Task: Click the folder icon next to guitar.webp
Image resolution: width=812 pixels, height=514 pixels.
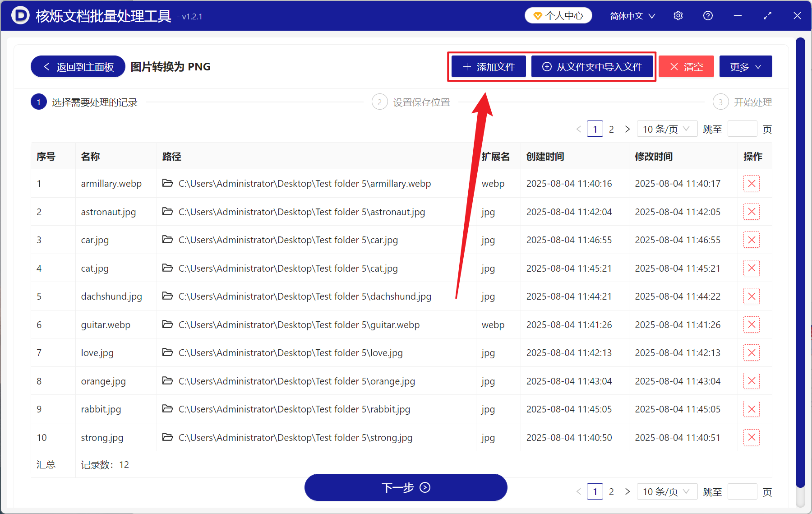Action: point(167,324)
